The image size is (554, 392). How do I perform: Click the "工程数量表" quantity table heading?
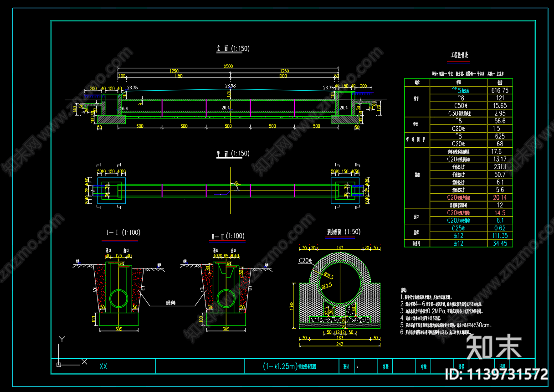(459, 55)
